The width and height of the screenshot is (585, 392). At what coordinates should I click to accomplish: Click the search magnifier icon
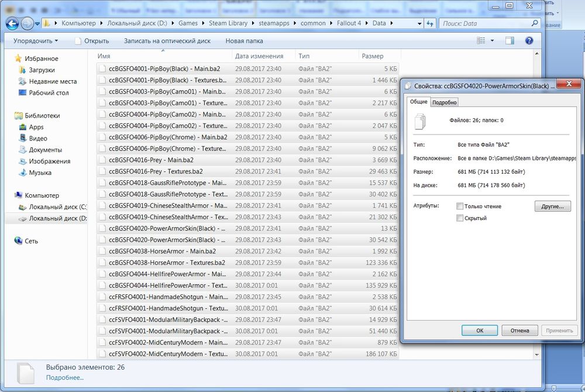(x=534, y=23)
